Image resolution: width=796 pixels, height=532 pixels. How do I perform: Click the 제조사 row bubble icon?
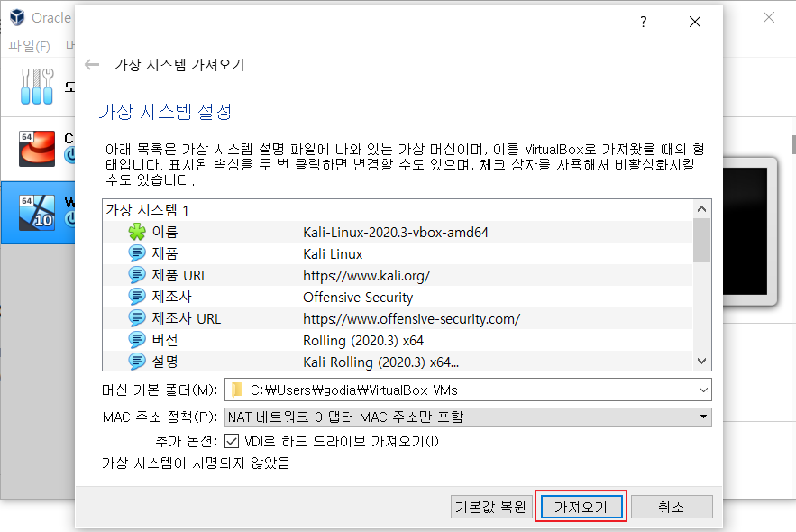coord(136,297)
